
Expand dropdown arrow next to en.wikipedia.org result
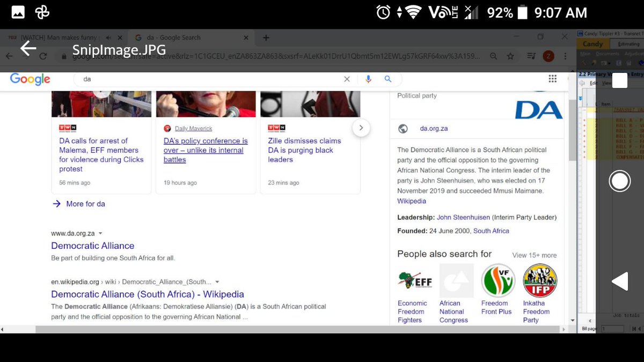pos(217,282)
